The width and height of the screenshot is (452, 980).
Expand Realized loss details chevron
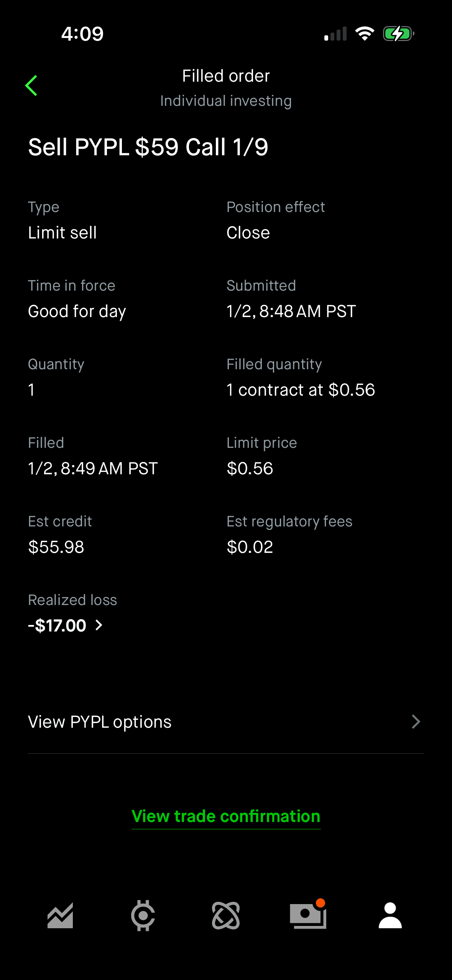click(x=99, y=625)
